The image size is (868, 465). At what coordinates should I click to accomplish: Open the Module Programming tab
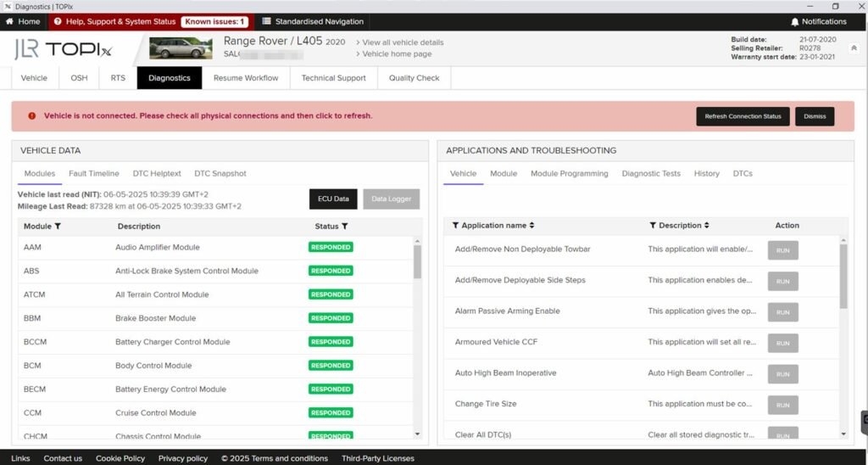click(569, 173)
